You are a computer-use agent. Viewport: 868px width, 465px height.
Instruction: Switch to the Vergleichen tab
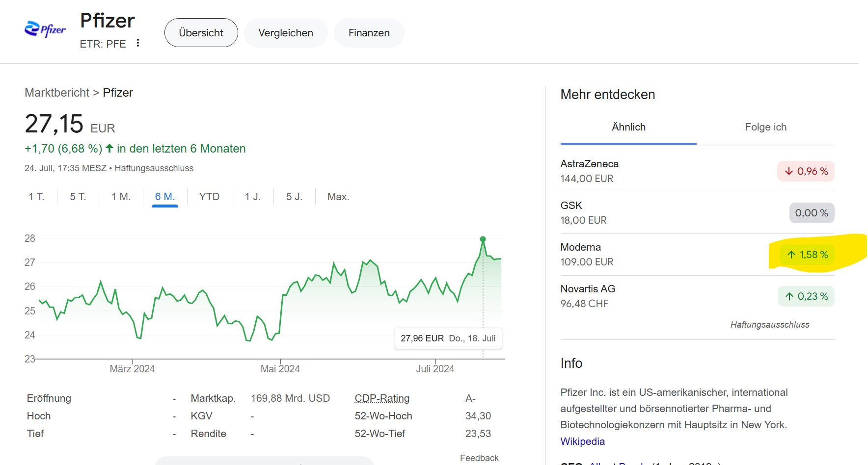tap(286, 33)
